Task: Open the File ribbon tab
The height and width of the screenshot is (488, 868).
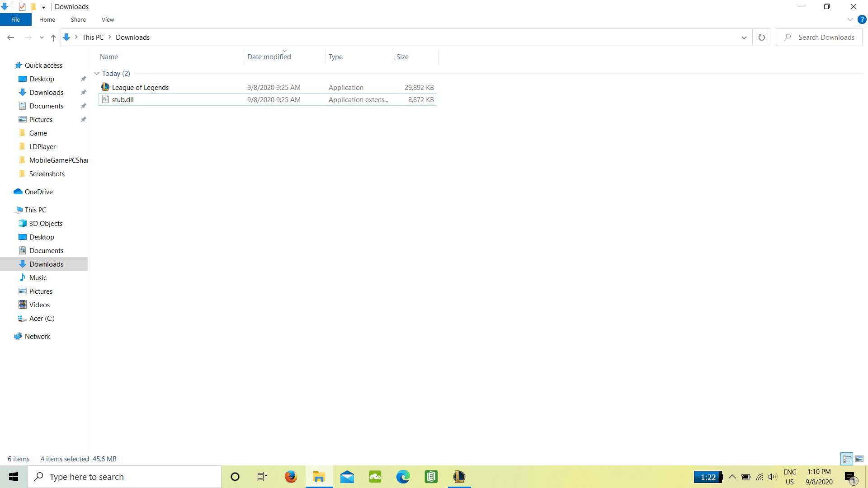Action: coord(15,19)
